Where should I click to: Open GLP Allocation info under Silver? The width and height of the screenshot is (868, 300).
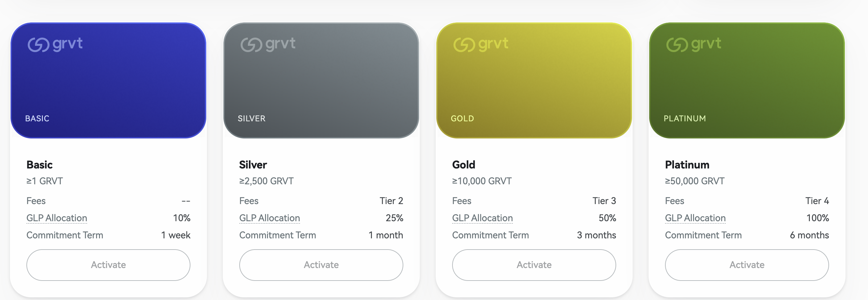tap(270, 218)
